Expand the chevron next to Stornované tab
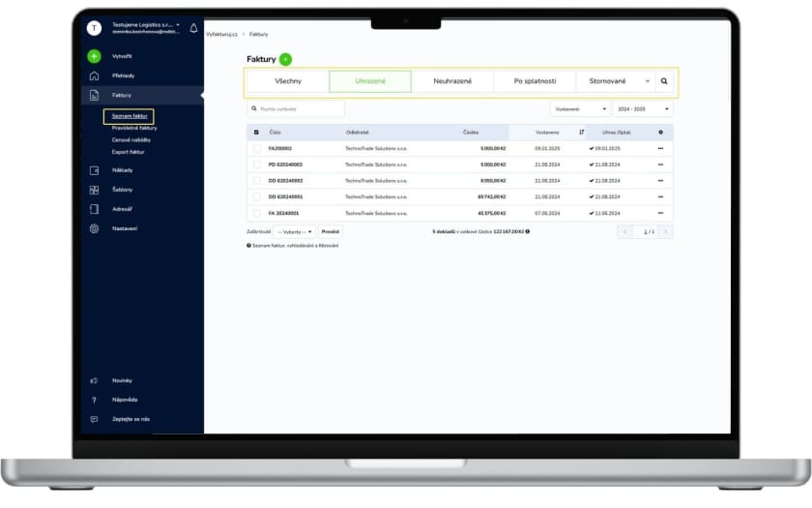The width and height of the screenshot is (812, 508). pyautogui.click(x=648, y=81)
